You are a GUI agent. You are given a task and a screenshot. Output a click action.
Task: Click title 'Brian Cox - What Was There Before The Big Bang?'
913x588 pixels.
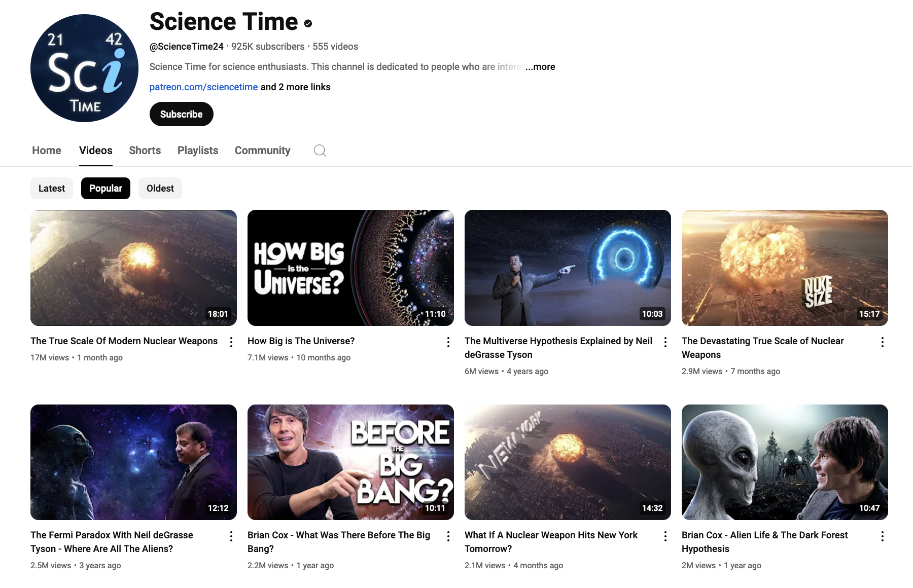click(x=339, y=542)
